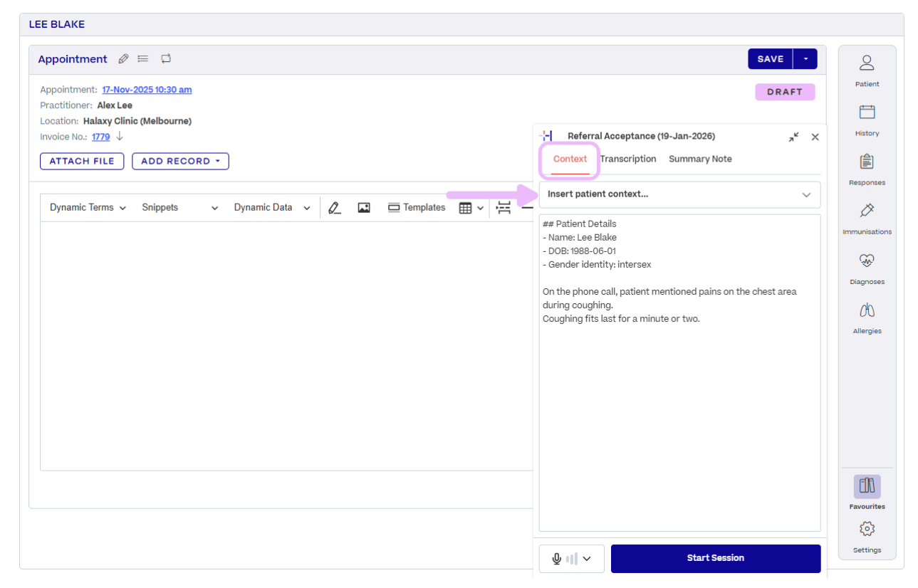918x588 pixels.
Task: Open the Immunisations syringe icon
Action: (x=867, y=211)
